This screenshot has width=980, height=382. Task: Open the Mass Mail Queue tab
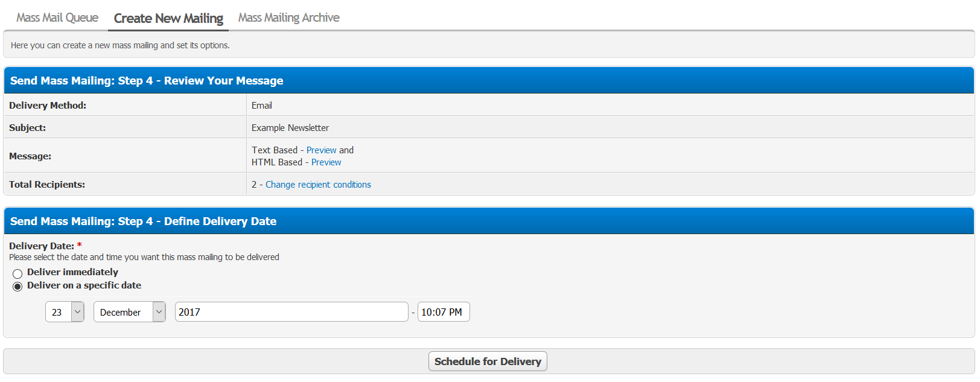pyautogui.click(x=57, y=18)
